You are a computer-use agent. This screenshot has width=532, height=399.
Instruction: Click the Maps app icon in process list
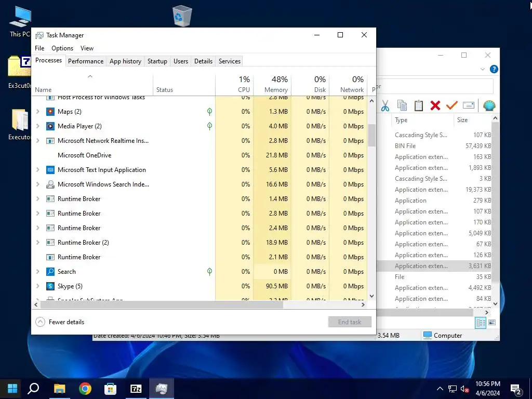click(x=50, y=112)
